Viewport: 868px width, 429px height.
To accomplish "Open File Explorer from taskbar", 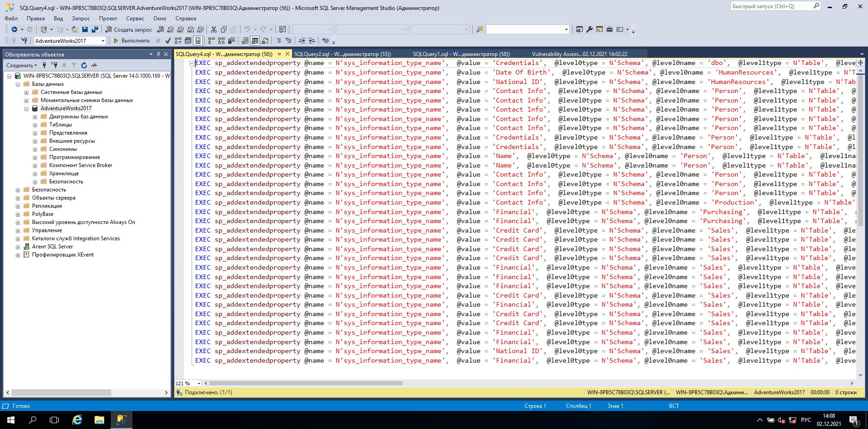I will 99,420.
